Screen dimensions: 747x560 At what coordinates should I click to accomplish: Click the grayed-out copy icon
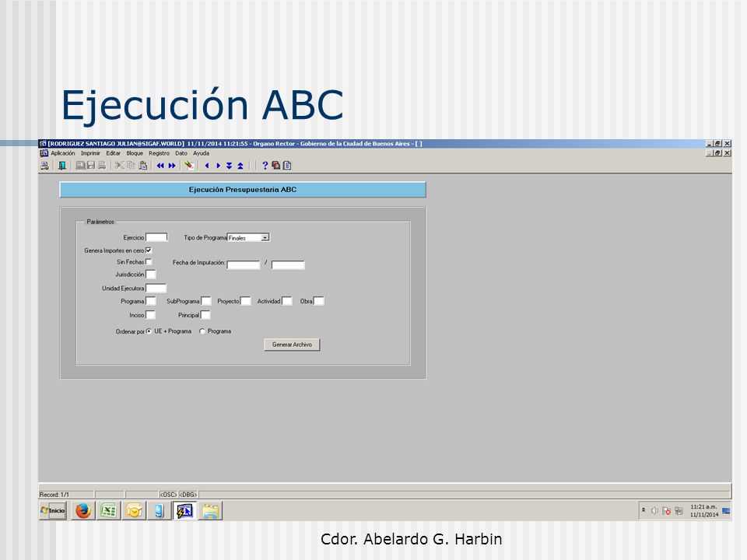pyautogui.click(x=131, y=165)
